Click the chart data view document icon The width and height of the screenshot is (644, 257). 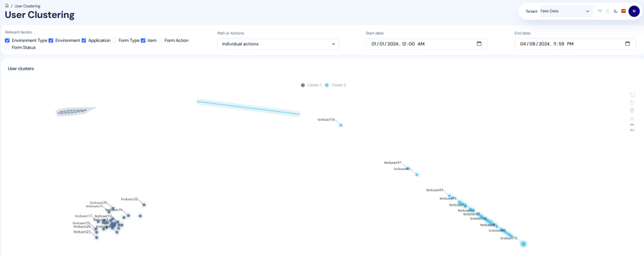click(x=632, y=110)
